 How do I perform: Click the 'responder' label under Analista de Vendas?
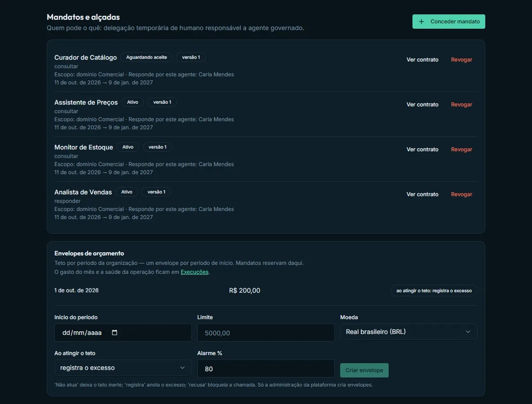67,201
